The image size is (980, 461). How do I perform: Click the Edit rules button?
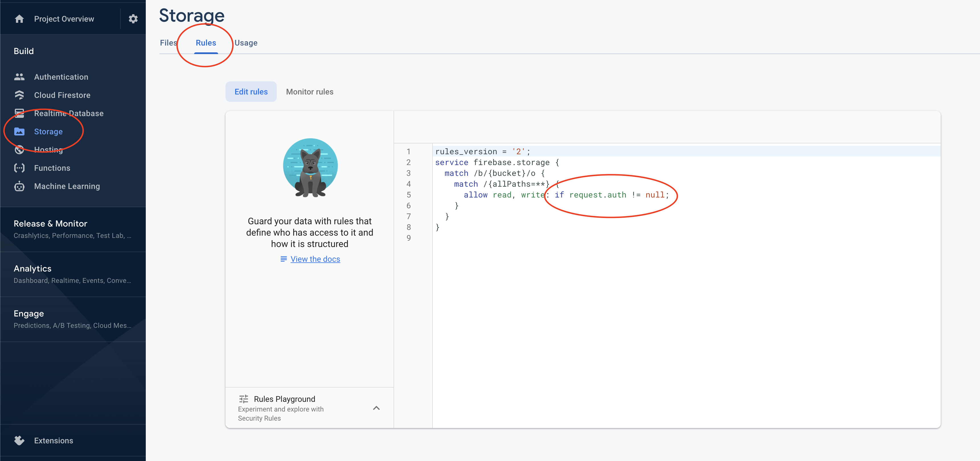[251, 92]
